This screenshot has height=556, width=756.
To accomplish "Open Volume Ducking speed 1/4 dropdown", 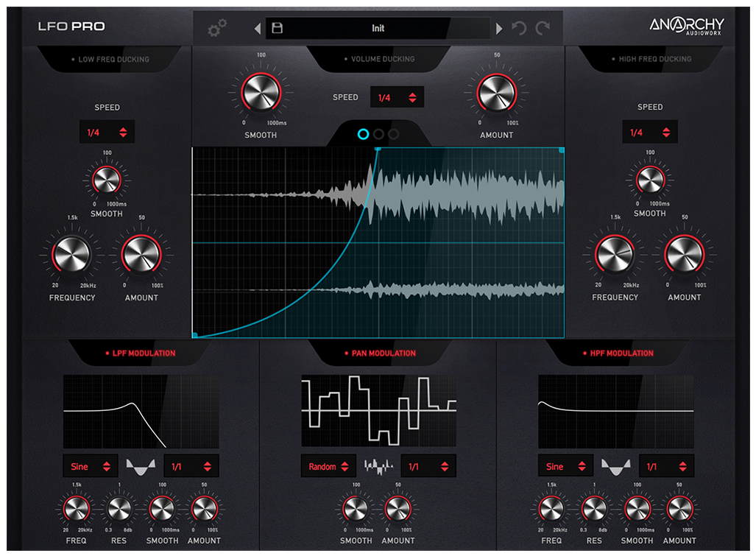I will pyautogui.click(x=397, y=97).
